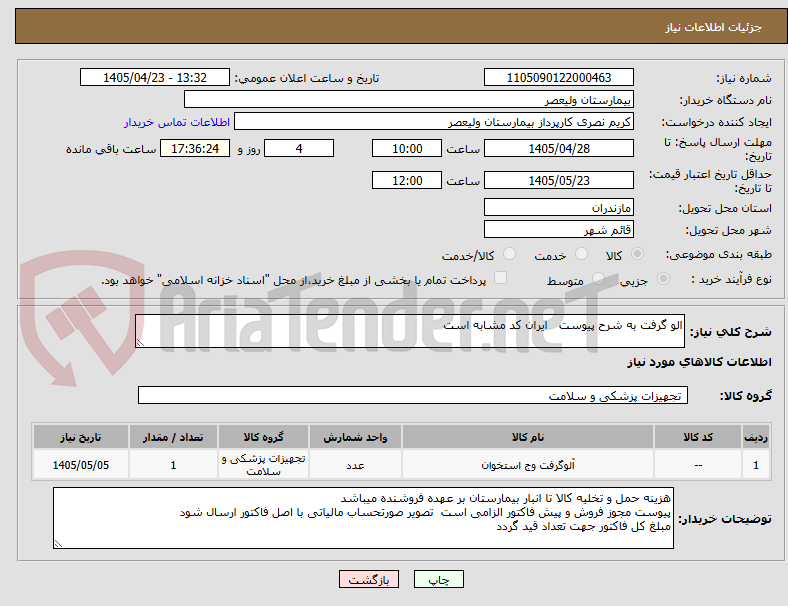Click the deadline hour field 10:00
The height and width of the screenshot is (606, 788).
tap(407, 149)
